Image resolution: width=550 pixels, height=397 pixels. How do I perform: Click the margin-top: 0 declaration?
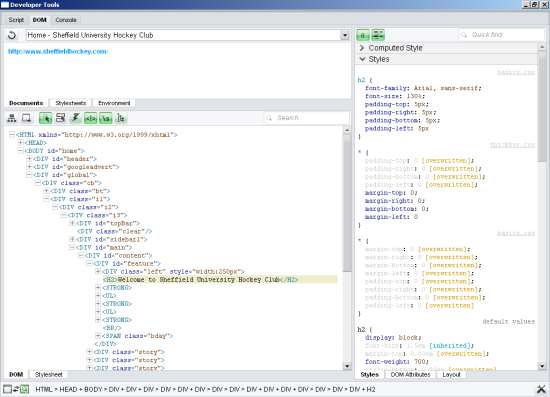pyautogui.click(x=391, y=193)
